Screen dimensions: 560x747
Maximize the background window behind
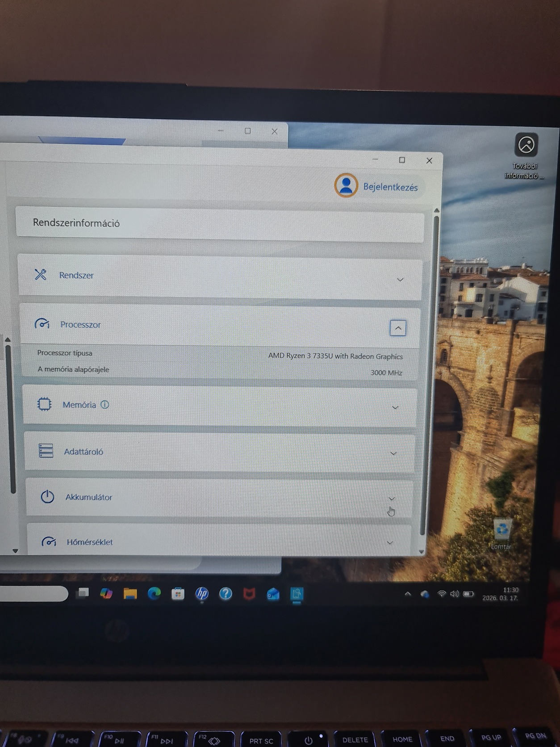248,131
